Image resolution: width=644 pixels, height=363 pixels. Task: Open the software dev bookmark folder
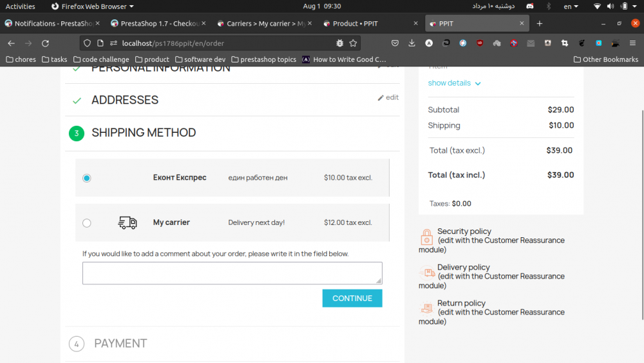200,59
